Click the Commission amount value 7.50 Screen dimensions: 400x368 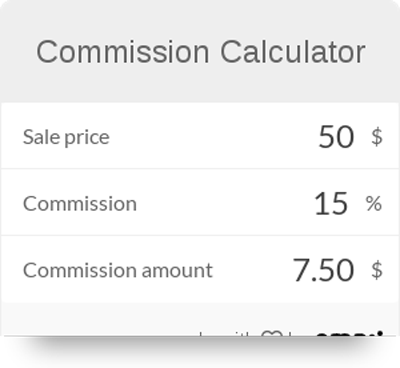coord(323,270)
